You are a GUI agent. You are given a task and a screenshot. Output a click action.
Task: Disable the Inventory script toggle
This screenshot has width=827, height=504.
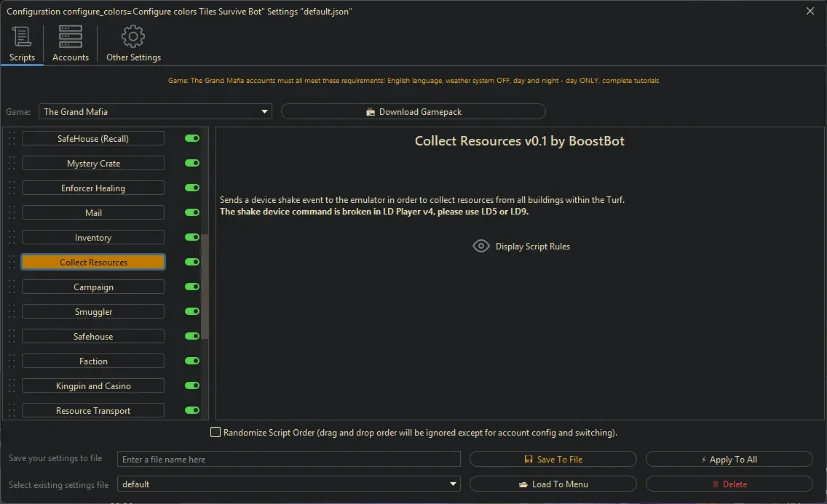point(192,237)
